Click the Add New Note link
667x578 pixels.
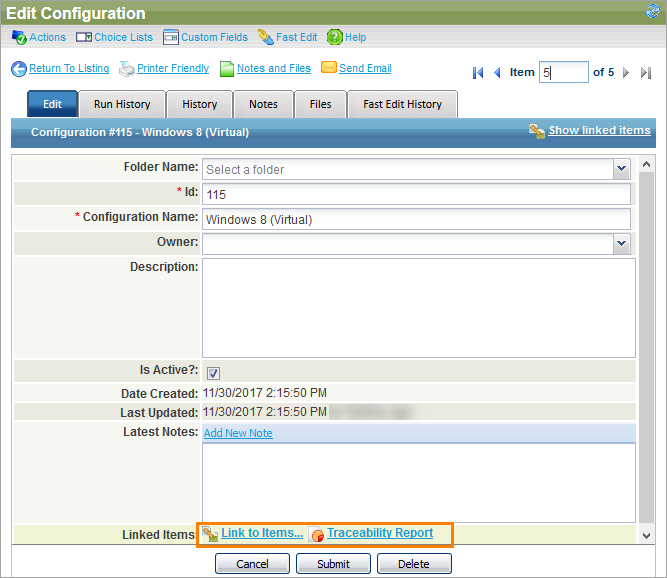[238, 433]
